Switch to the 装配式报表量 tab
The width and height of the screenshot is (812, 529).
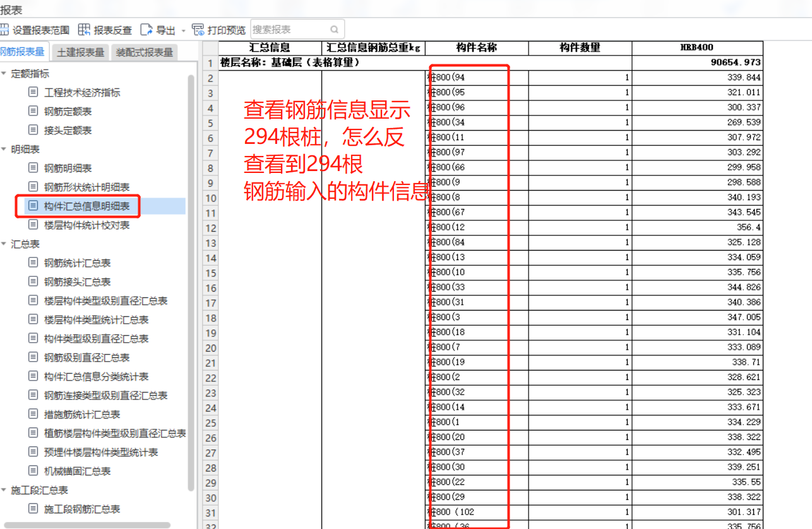[x=144, y=52]
